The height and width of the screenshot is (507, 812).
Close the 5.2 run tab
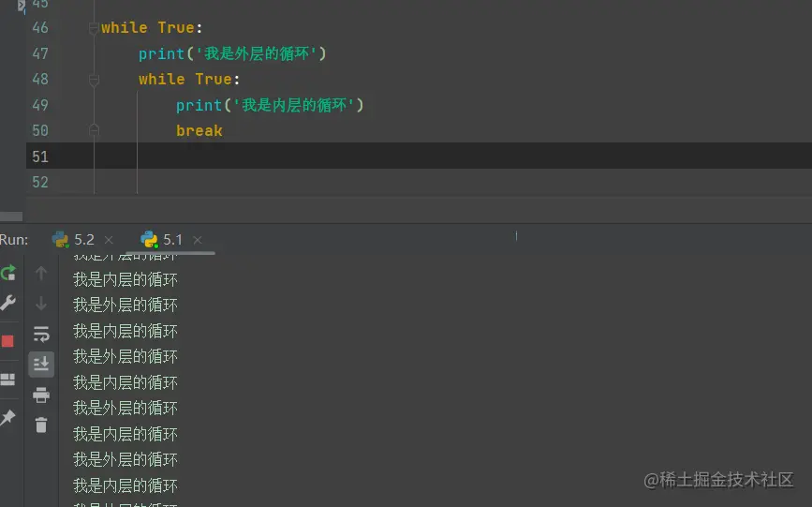tap(109, 240)
